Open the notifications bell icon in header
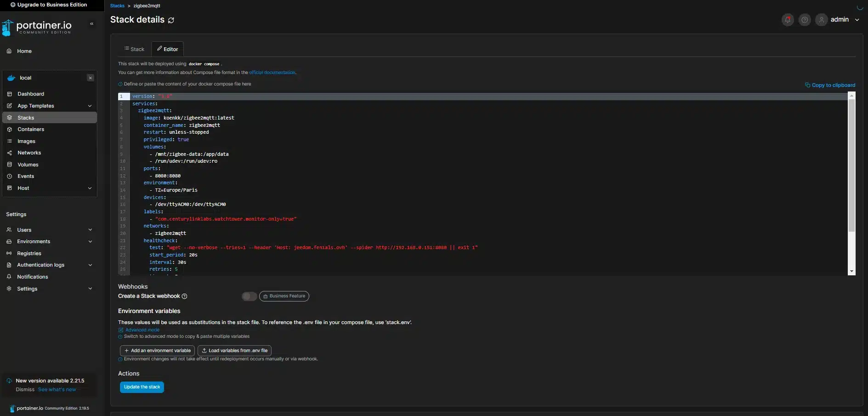The width and height of the screenshot is (868, 416). [788, 20]
